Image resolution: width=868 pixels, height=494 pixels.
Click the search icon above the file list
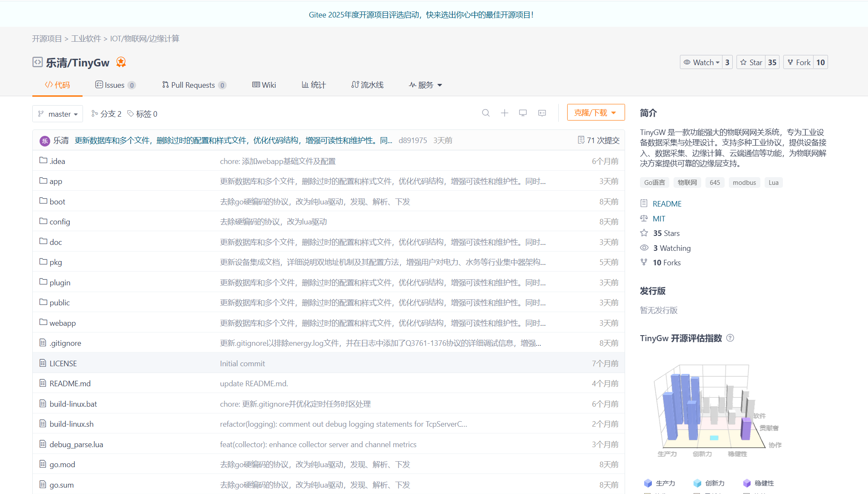pos(486,113)
